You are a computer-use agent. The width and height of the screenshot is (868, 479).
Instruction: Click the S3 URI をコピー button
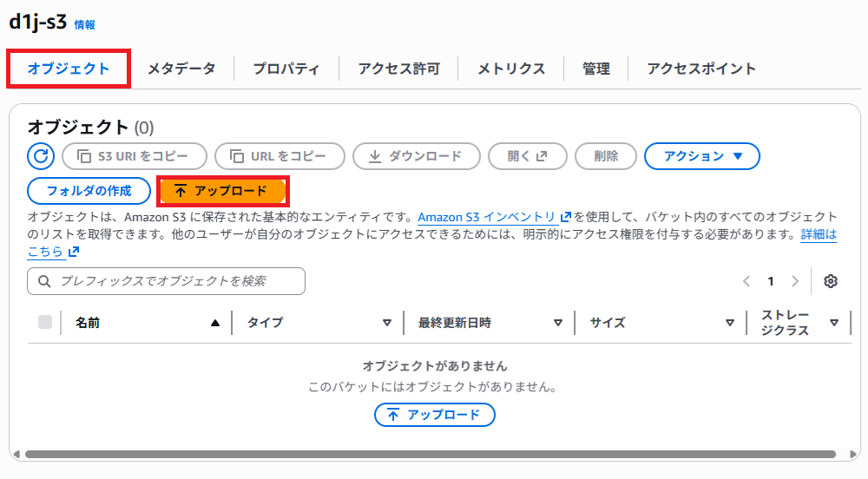(135, 156)
